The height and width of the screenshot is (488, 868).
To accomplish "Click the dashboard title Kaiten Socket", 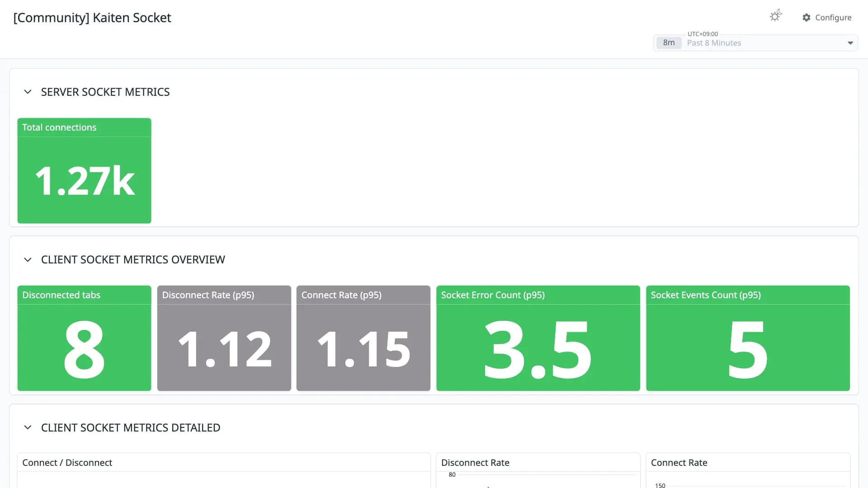I will point(92,18).
